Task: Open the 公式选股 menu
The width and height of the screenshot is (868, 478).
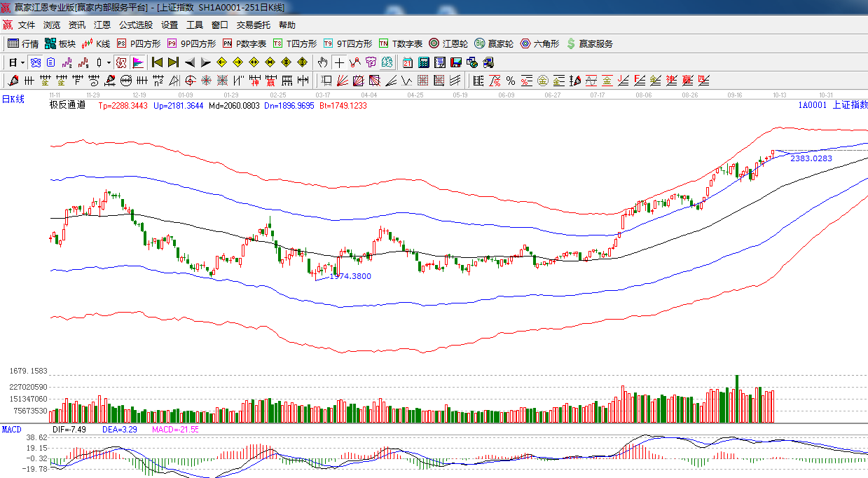Action: [135, 25]
